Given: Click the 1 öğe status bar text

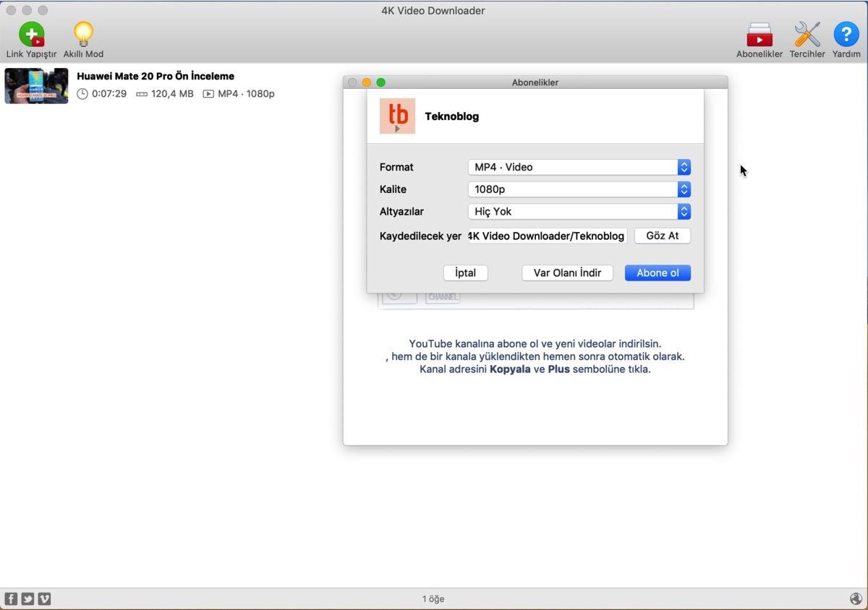Looking at the screenshot, I should click(433, 599).
